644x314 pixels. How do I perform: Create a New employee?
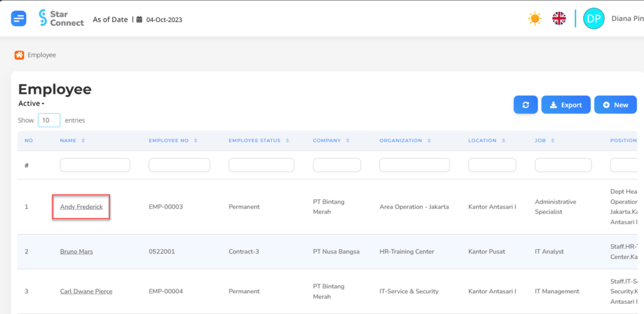[616, 105]
